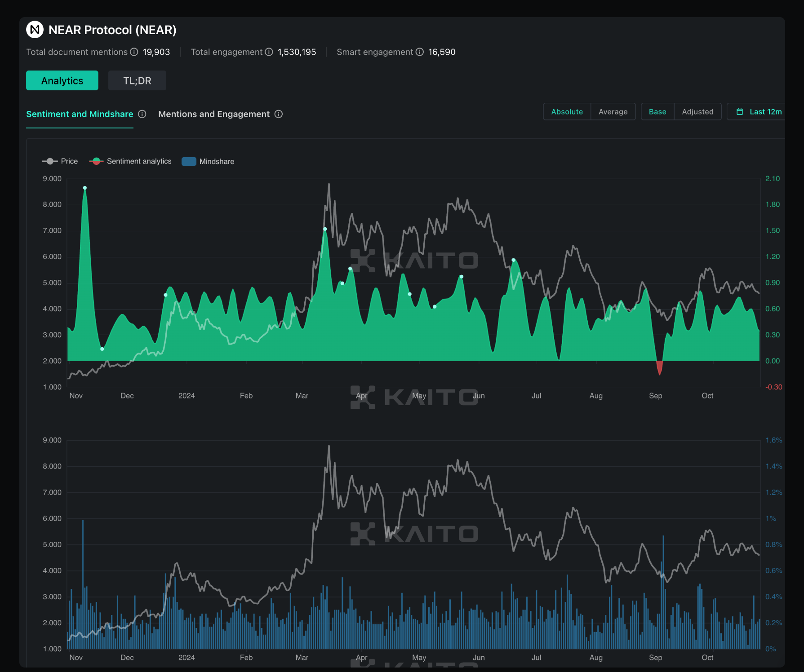Click the Sep label under the mindshare chart
804x672 pixels.
655,658
